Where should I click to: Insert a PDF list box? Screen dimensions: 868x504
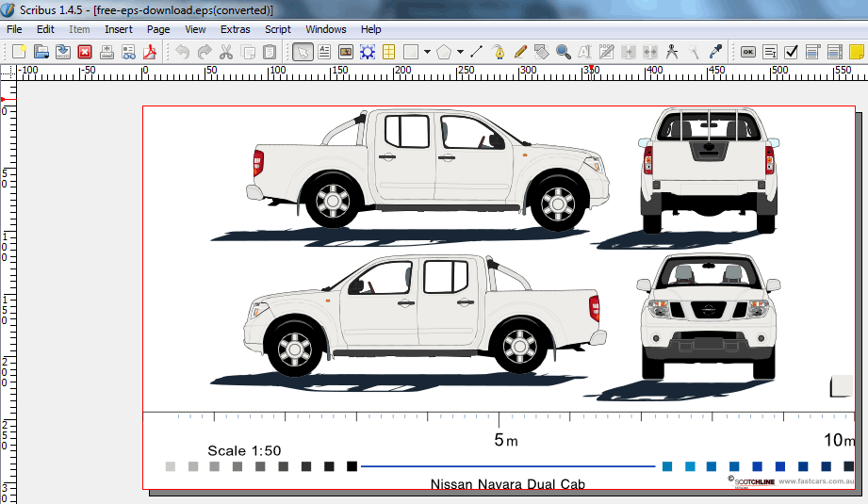point(834,52)
